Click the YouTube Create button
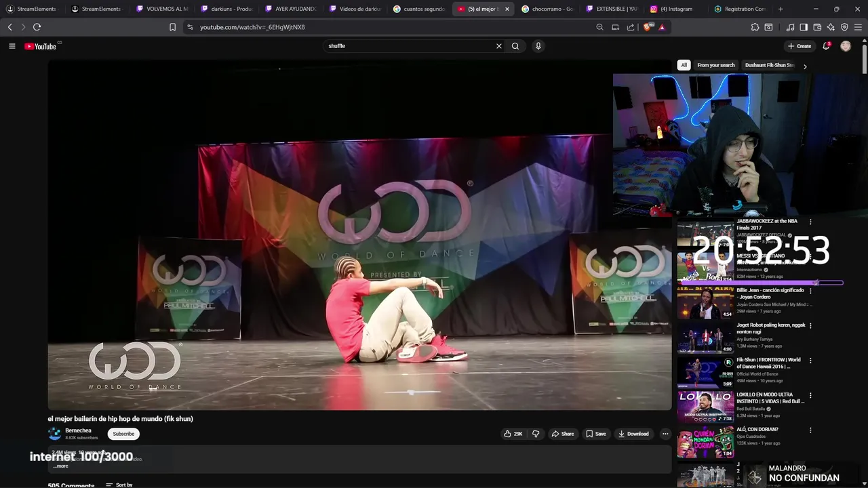868x488 pixels. pos(800,46)
